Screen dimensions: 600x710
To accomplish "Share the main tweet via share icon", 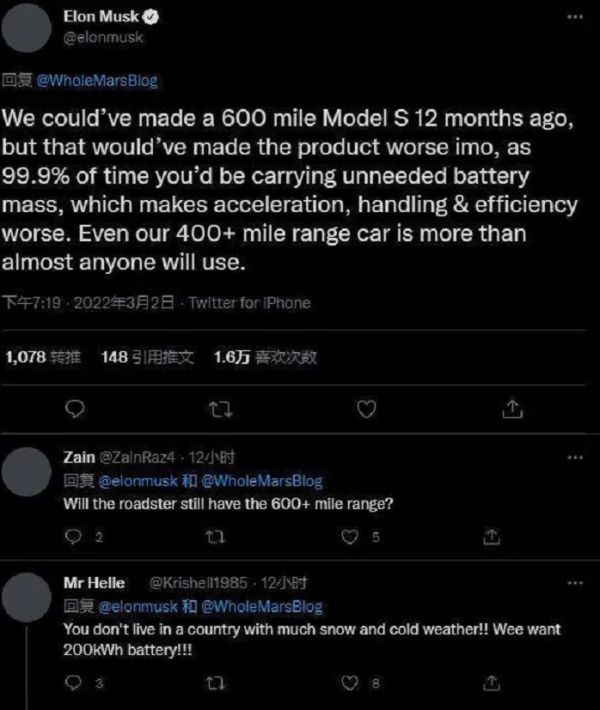I will 511,407.
